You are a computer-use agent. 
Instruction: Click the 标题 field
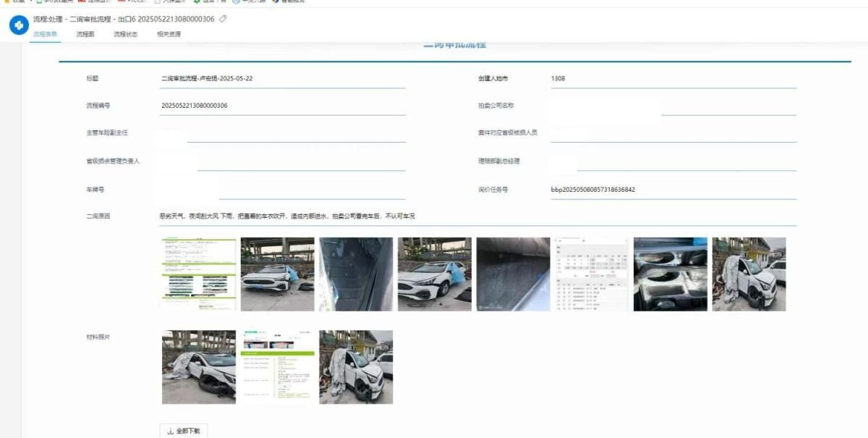click(282, 79)
